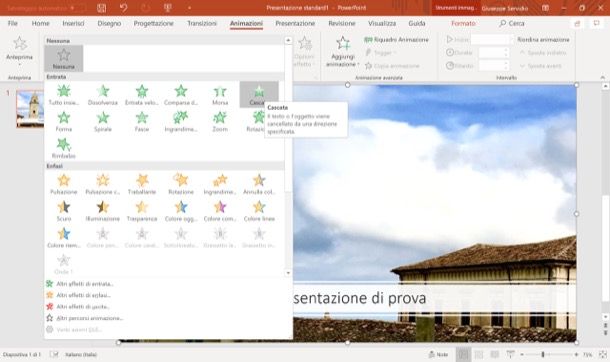The image size is (610, 362).
Task: Apply the Illuminazione emphasis effect
Action: pos(103,211)
